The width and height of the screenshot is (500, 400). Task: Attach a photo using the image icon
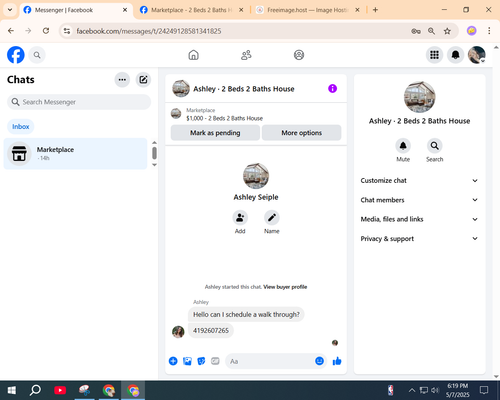(x=187, y=361)
